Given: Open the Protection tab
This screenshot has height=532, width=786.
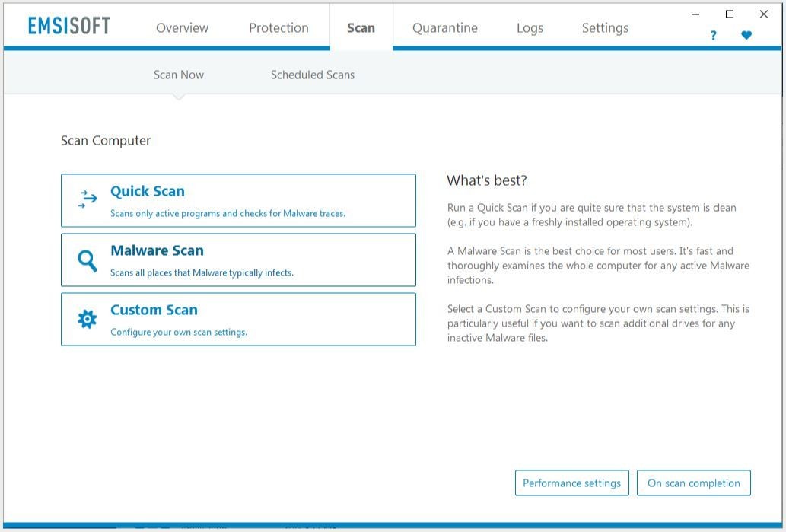Looking at the screenshot, I should (x=278, y=28).
